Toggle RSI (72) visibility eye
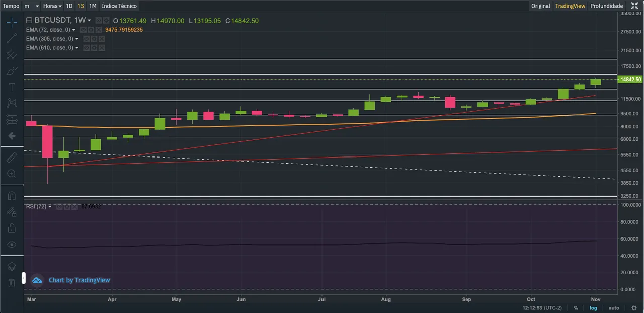Viewport: 644px width, 313px height. [60, 207]
